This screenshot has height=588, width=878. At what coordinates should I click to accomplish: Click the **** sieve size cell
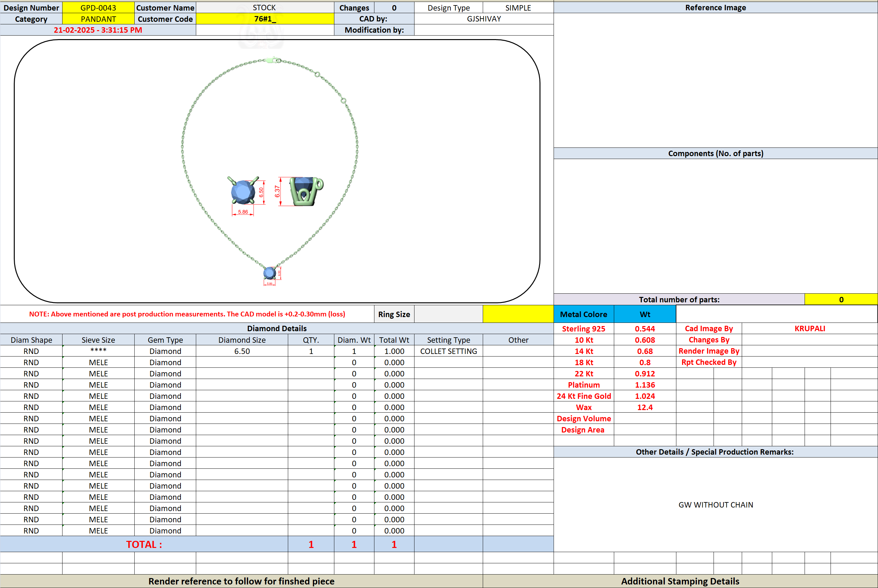click(x=98, y=351)
